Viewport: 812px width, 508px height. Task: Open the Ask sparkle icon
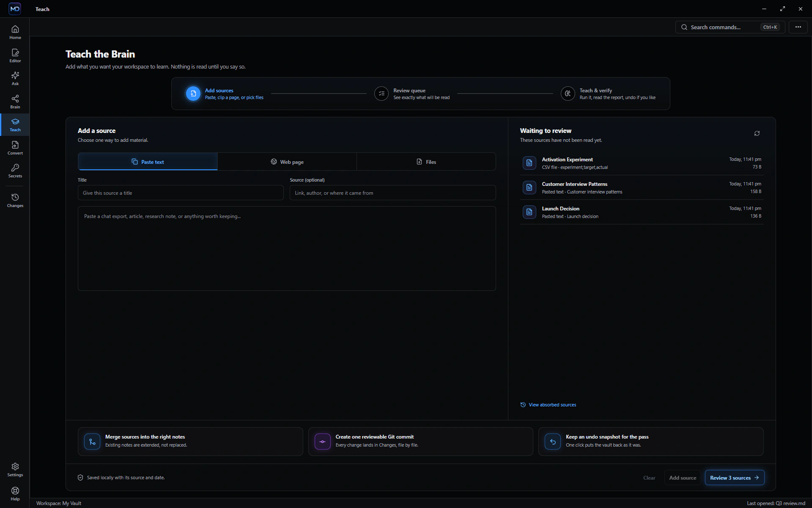click(x=15, y=78)
